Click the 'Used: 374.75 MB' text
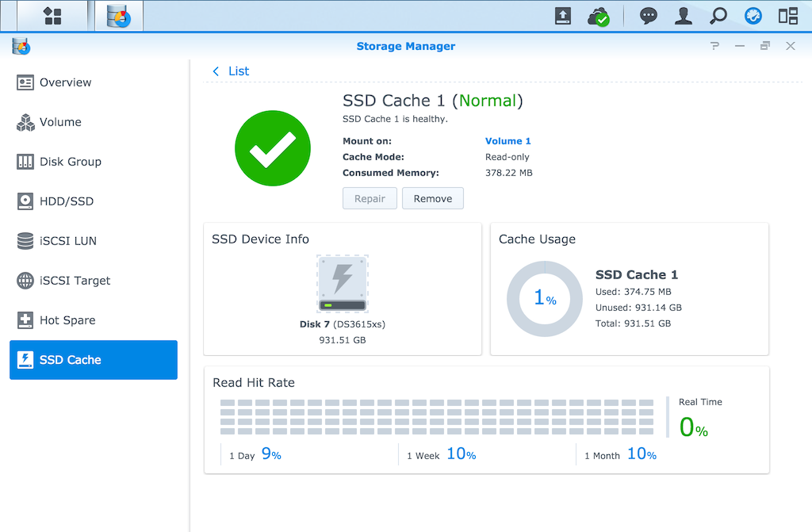This screenshot has width=812, height=532. (634, 292)
